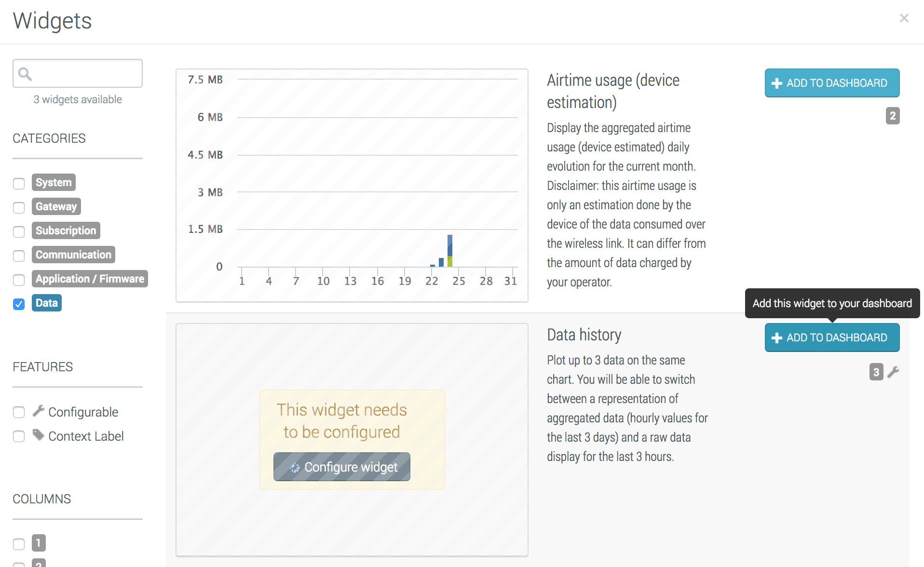
Task: Select the Subscription category label
Action: pyautogui.click(x=66, y=230)
